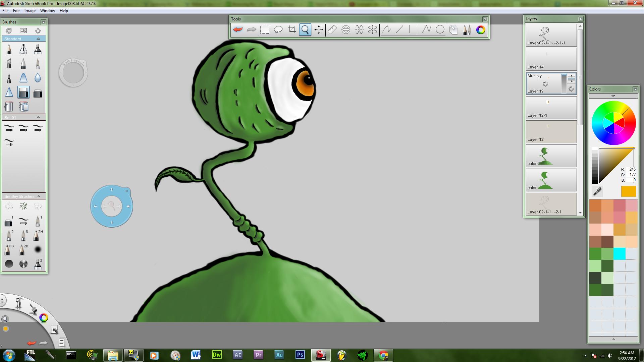Select the Flood Fill bucket
The height and width of the screenshot is (362, 644).
tap(9, 107)
